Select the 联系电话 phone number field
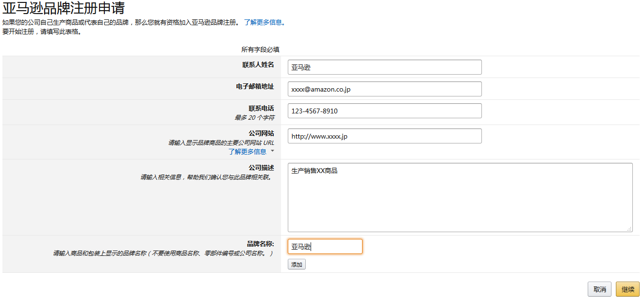 [384, 111]
